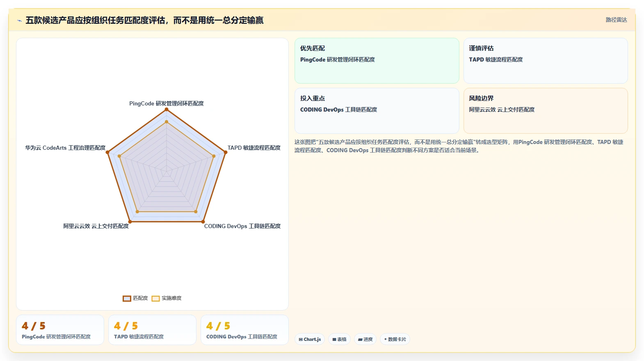The width and height of the screenshot is (644, 361).
Task: Click the outer data point at PingCode vertex
Action: coord(167,109)
